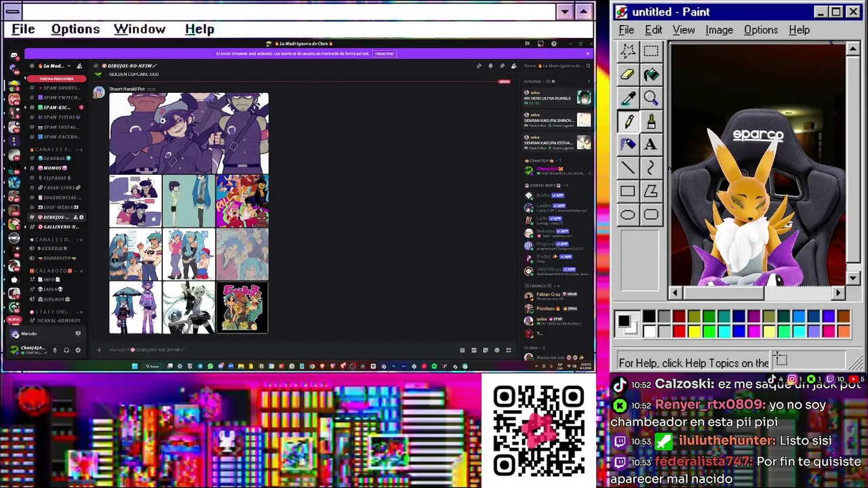Open pinned messages in Discord header
The height and width of the screenshot is (488, 868).
pyautogui.click(x=502, y=66)
